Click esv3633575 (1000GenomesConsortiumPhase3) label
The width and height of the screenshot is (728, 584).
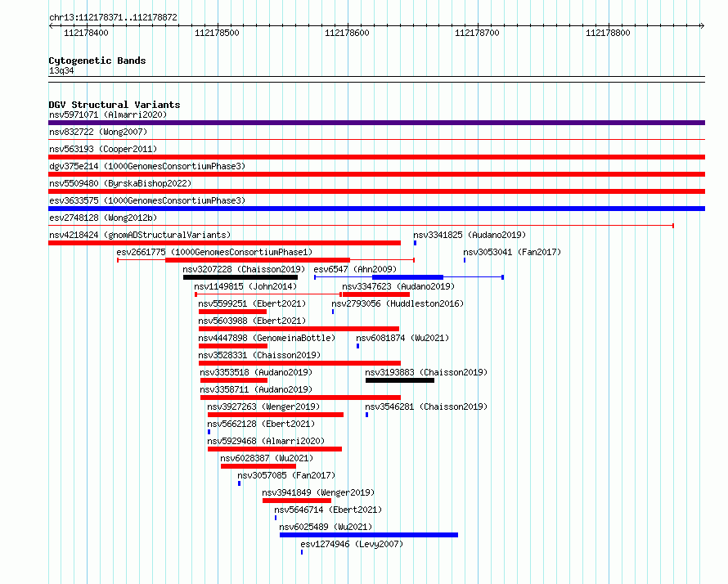[x=147, y=200]
